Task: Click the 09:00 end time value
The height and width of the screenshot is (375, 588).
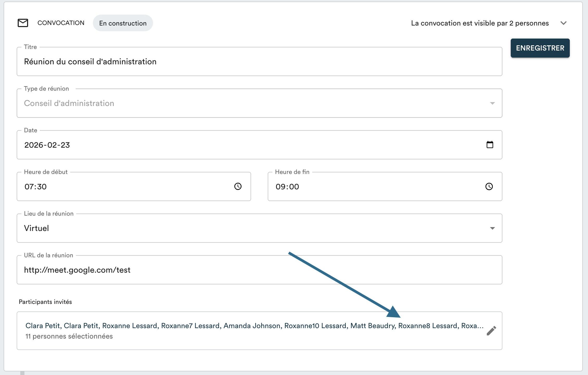Action: (x=287, y=187)
